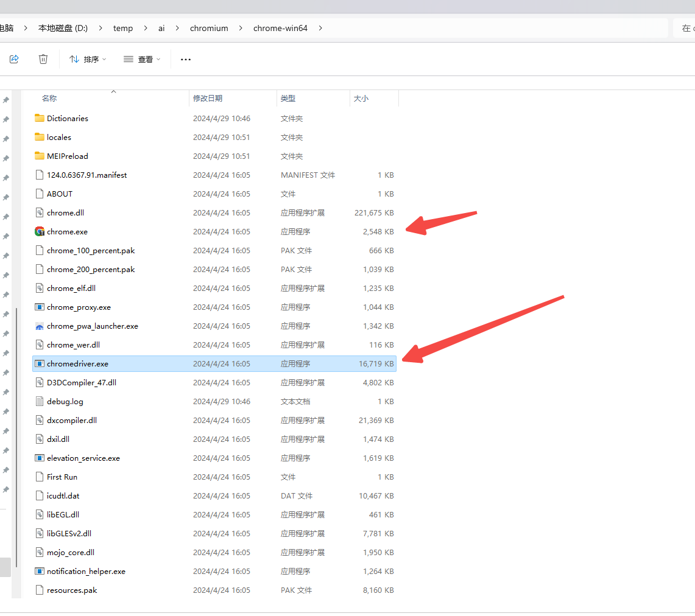This screenshot has height=616, width=695.
Task: Click the 修改日期 column header
Action: [x=208, y=98]
